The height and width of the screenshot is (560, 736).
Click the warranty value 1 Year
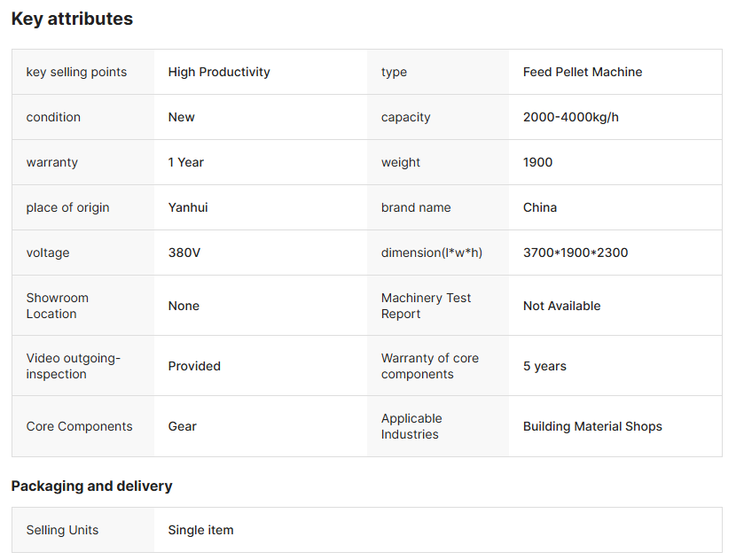(186, 162)
